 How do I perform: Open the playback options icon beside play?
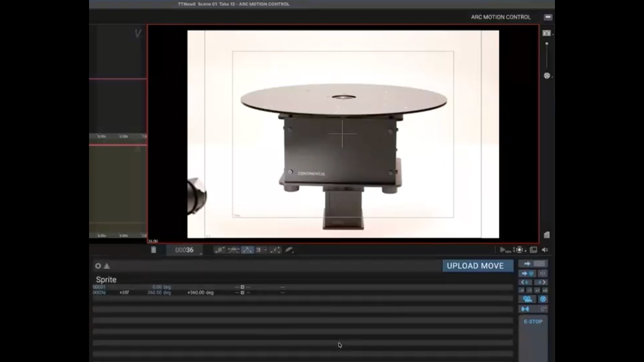pyautogui.click(x=519, y=250)
